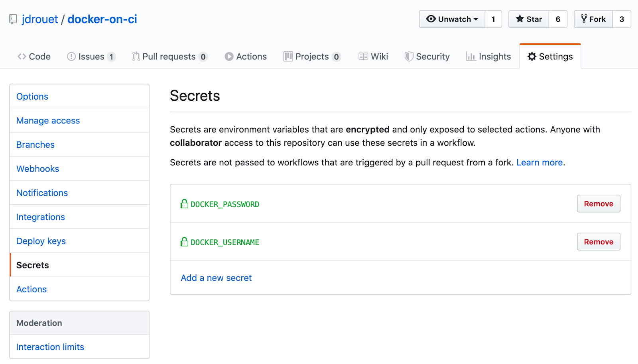View the Insights tab

coord(488,57)
